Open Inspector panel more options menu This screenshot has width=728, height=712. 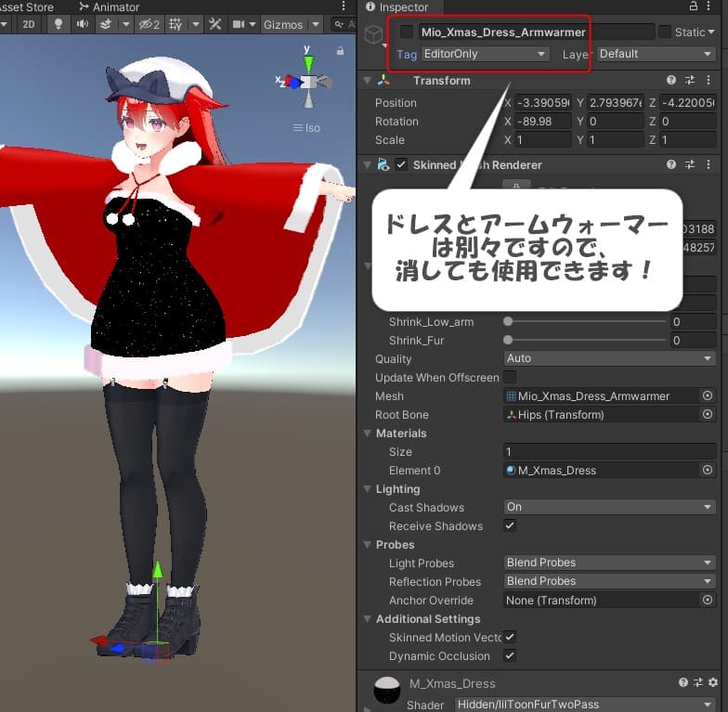click(708, 6)
